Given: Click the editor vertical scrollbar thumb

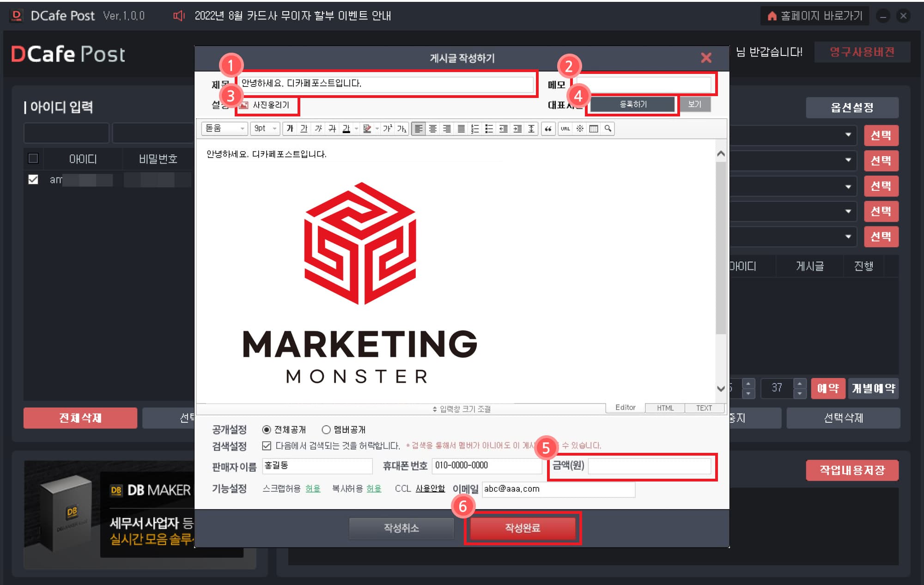Looking at the screenshot, I should [x=721, y=247].
